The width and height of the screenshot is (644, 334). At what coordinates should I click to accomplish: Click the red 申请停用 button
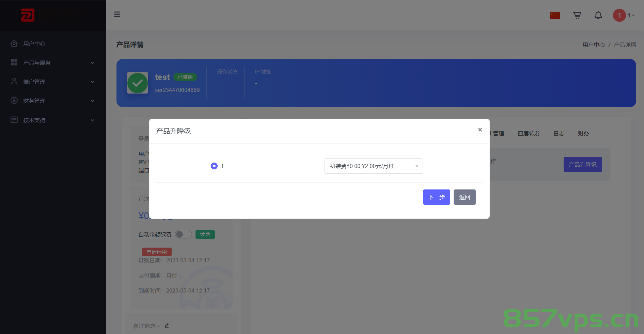(157, 252)
